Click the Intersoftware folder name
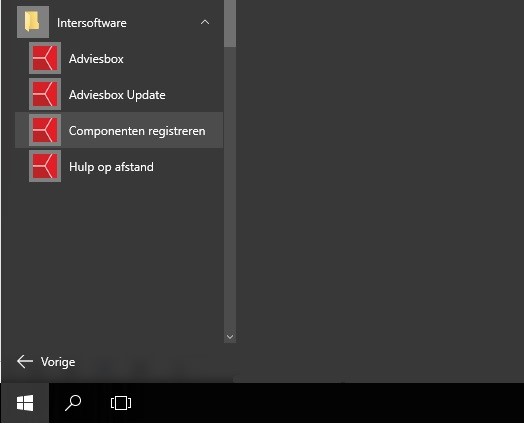Viewport: 524px width, 424px height. [92, 23]
